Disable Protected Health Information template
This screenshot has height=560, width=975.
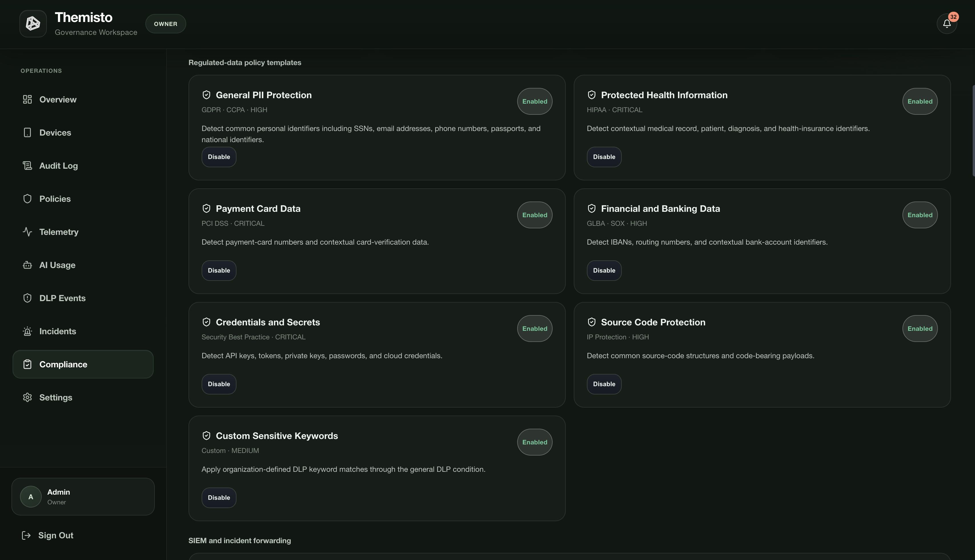coord(604,157)
